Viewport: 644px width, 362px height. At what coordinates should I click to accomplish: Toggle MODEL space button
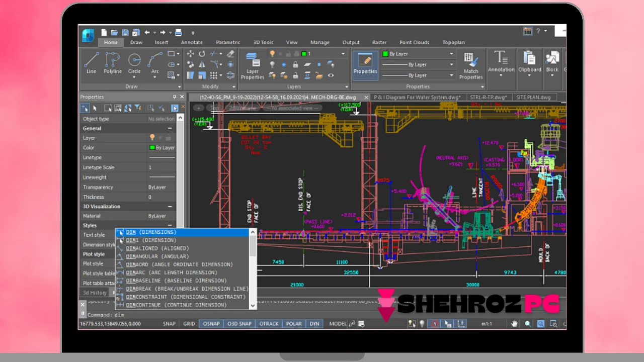tap(338, 324)
